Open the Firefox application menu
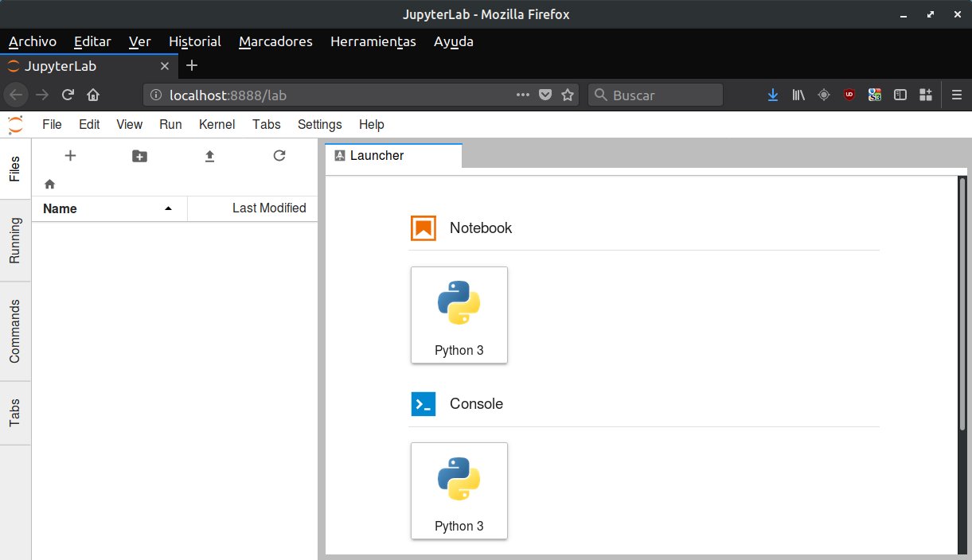The image size is (972, 560). [957, 95]
